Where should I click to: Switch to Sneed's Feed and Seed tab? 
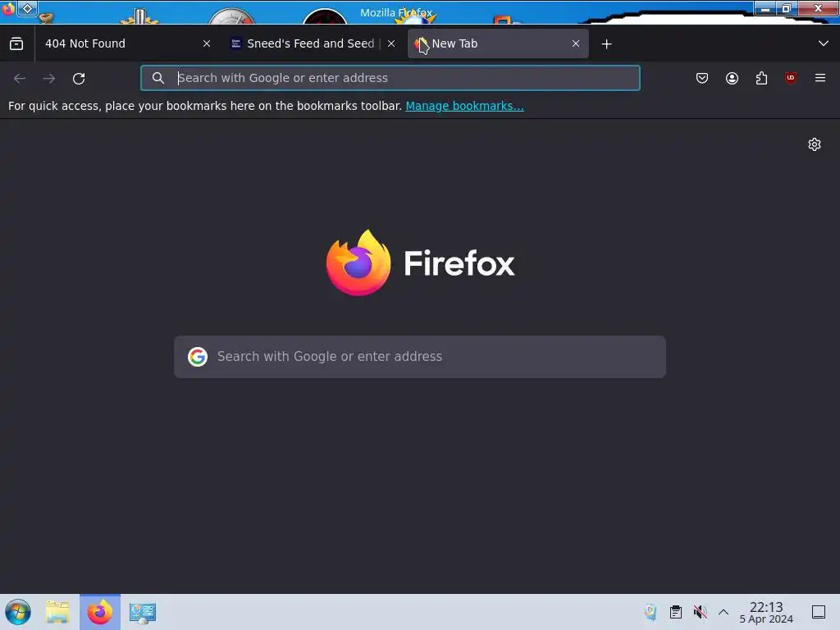(313, 43)
